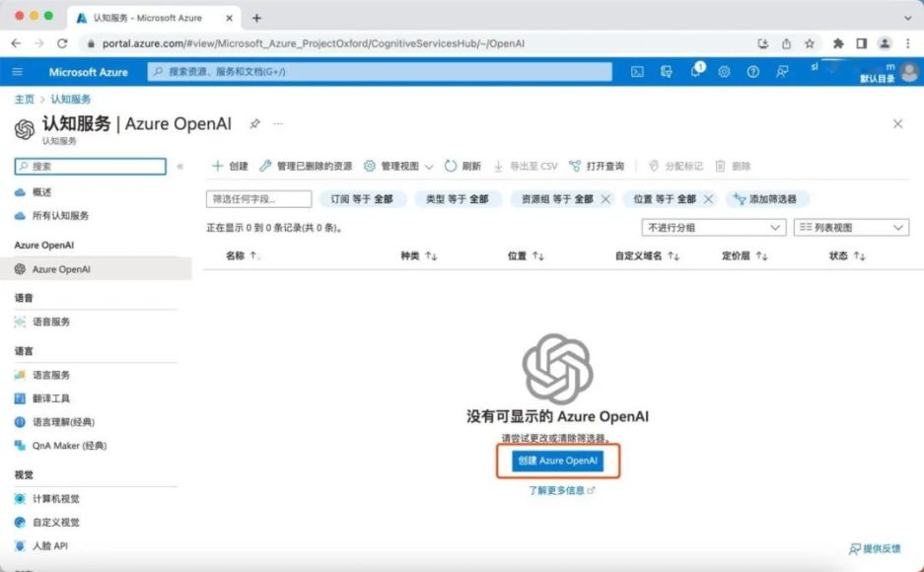
Task: Select 语言理解(经典) in the sidebar
Action: [x=63, y=422]
